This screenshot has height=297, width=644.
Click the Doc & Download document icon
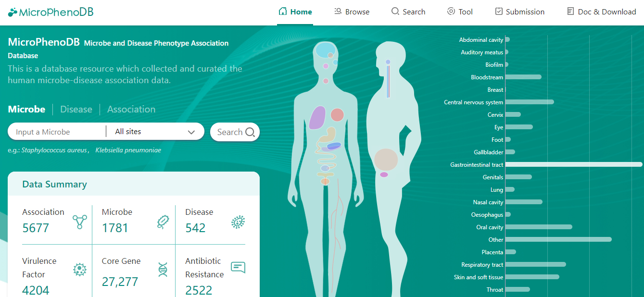(x=570, y=11)
